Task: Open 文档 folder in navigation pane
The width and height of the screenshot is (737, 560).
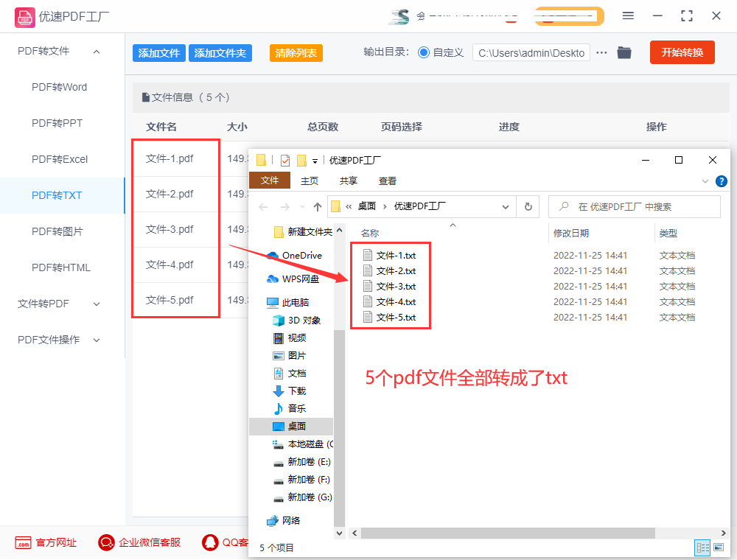Action: pyautogui.click(x=290, y=374)
